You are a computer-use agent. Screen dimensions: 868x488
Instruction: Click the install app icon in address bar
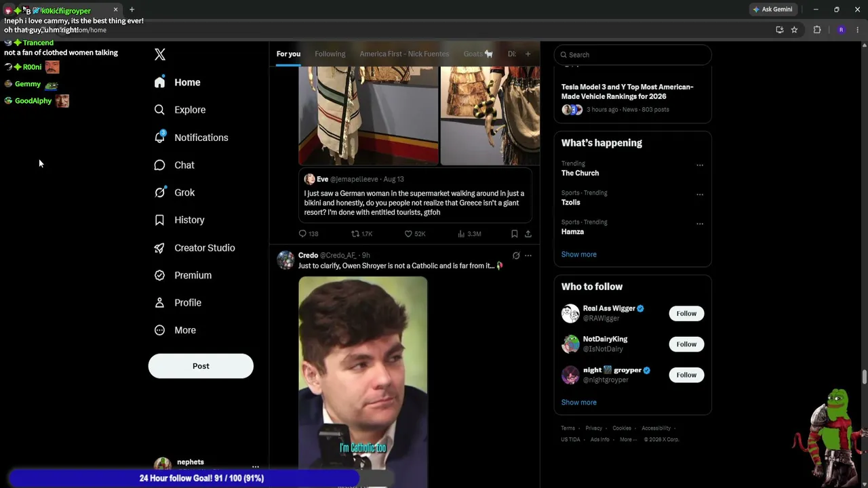click(x=780, y=30)
